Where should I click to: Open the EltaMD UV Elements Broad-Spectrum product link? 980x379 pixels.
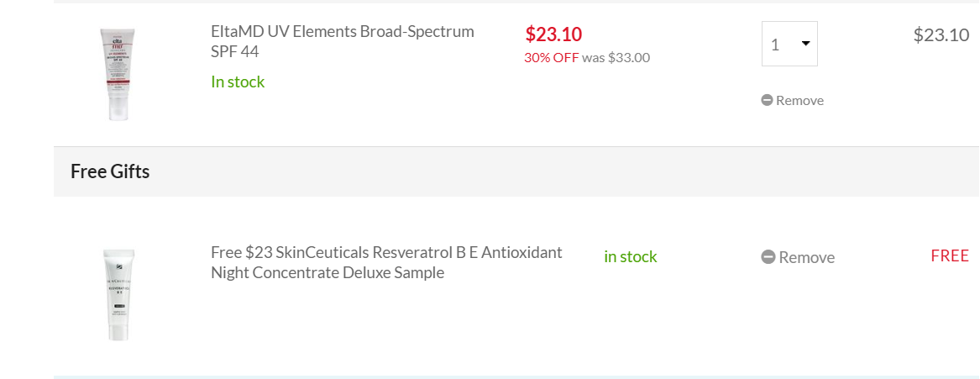point(342,32)
